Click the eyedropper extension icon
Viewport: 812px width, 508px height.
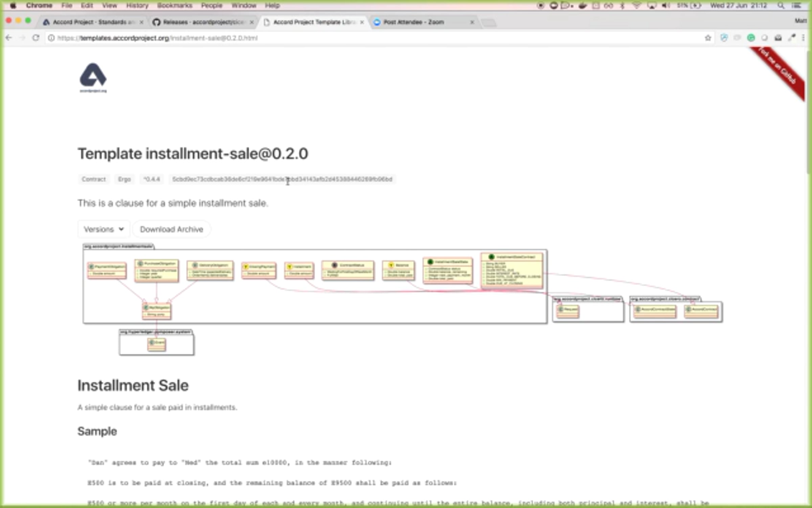click(x=791, y=38)
